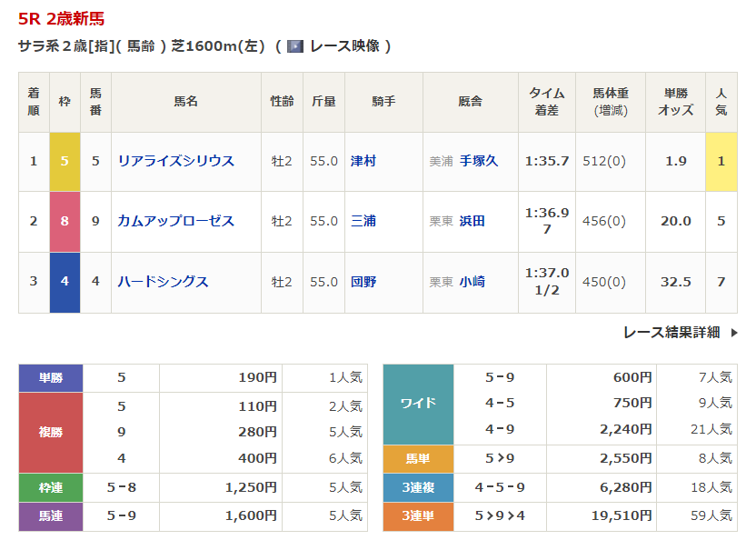Open horse ハードシングス profile
Screen dimensions: 756x540
[x=163, y=282]
